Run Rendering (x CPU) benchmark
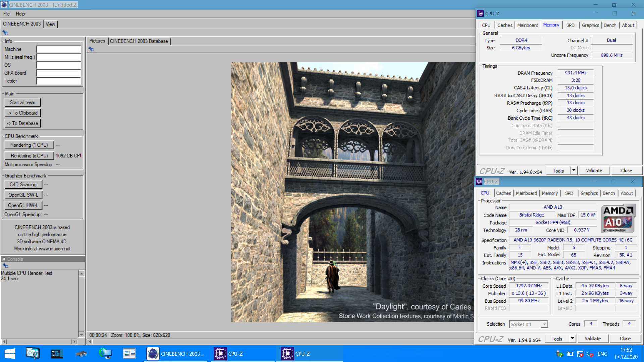The image size is (644, 362). 29,156
